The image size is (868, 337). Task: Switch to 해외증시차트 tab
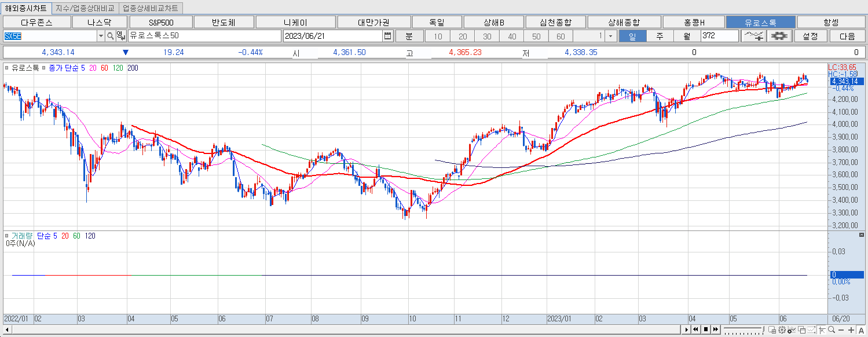point(26,8)
